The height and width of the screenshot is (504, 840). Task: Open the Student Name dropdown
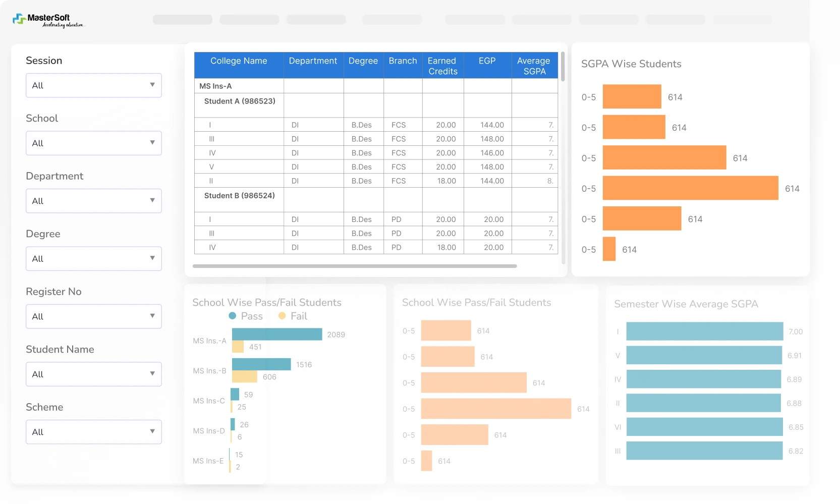(x=93, y=374)
